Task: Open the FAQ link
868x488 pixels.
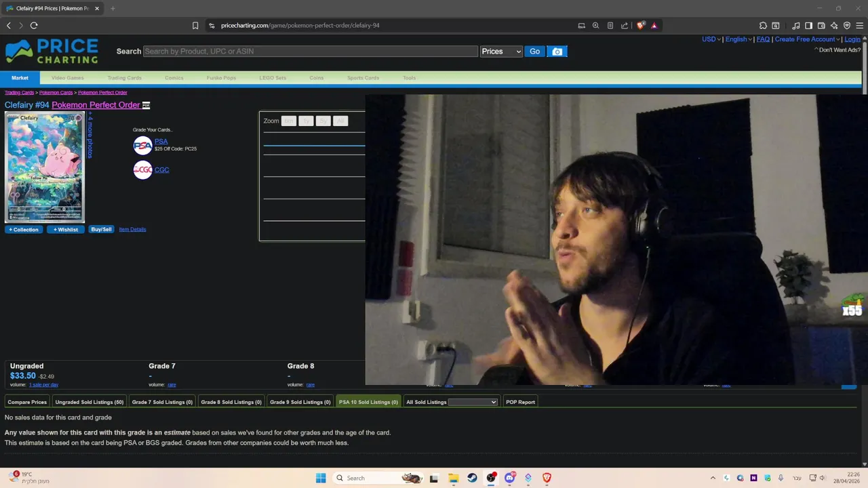Action: point(763,39)
